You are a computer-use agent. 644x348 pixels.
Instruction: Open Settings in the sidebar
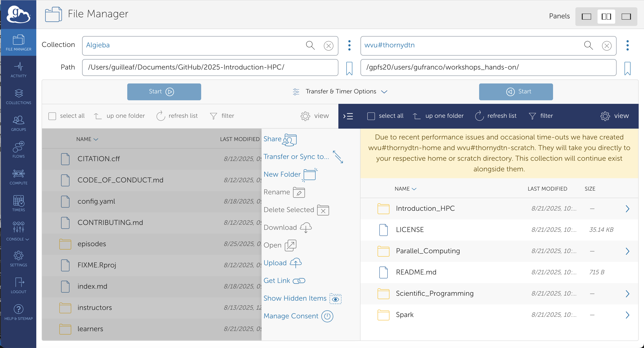tap(19, 259)
